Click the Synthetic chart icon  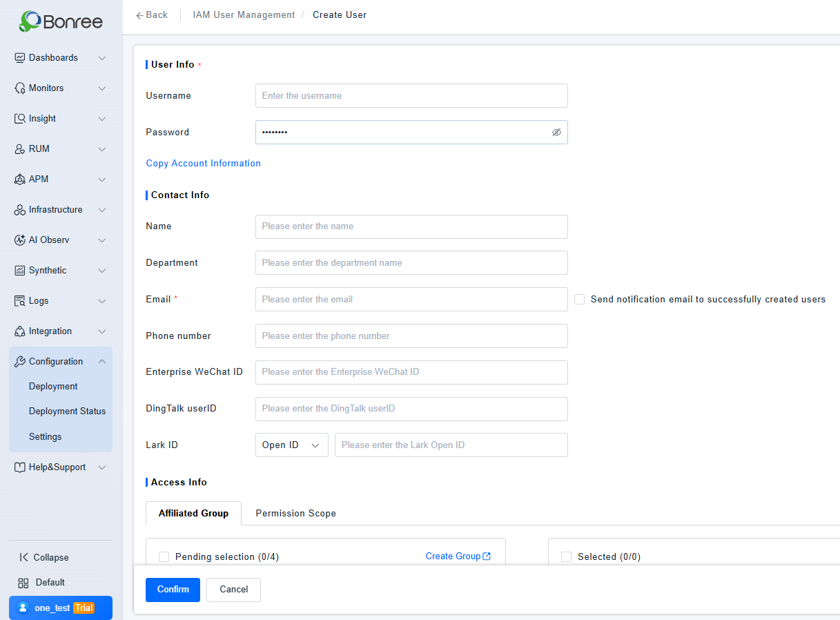click(20, 271)
